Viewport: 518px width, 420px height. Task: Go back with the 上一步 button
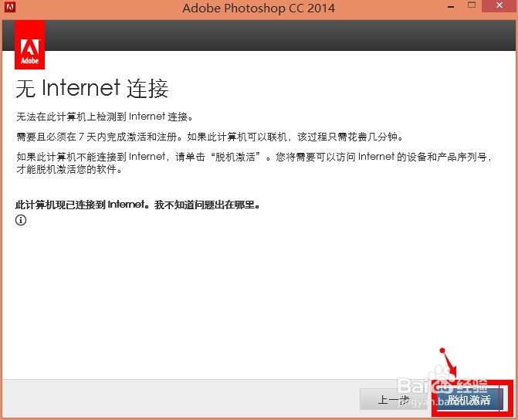coord(394,399)
